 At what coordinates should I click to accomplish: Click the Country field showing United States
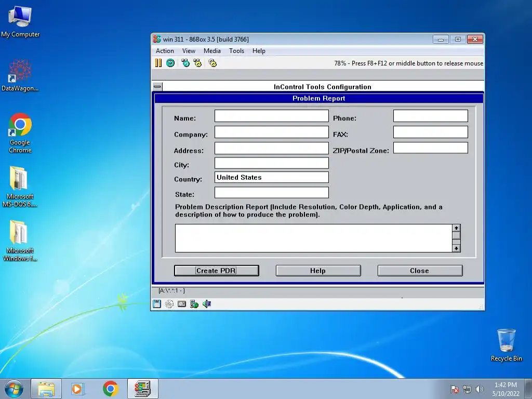point(271,177)
